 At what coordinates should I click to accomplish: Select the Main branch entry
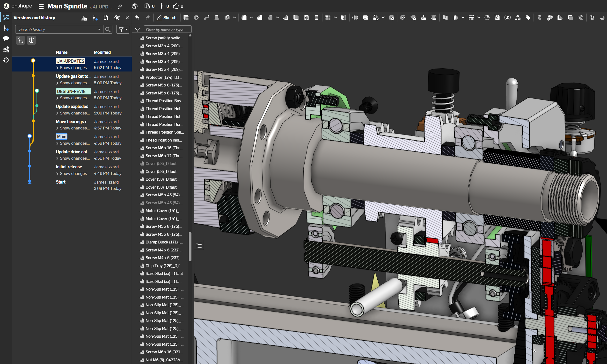(x=62, y=137)
